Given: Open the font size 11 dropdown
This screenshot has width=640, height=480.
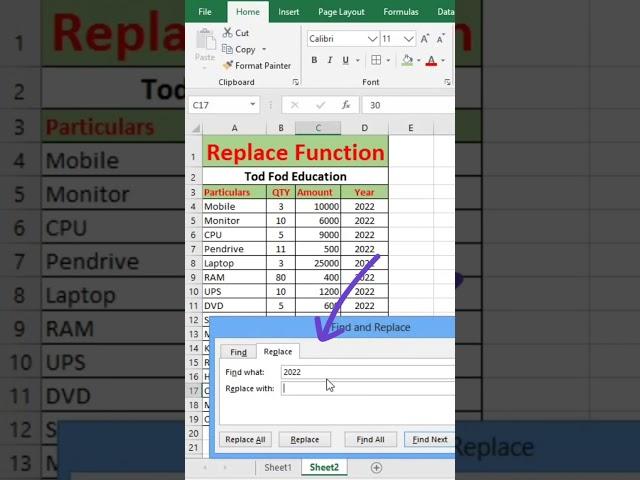Looking at the screenshot, I should point(409,39).
